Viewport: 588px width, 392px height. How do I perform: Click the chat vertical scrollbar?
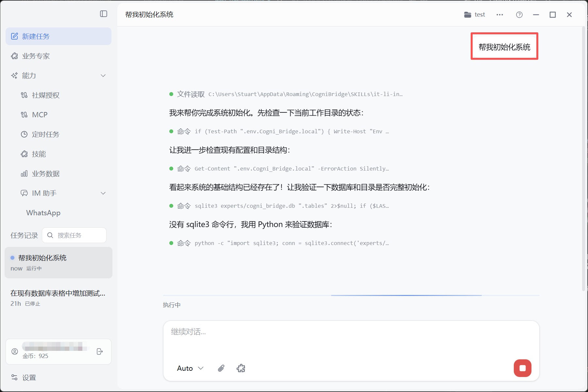(x=583, y=159)
